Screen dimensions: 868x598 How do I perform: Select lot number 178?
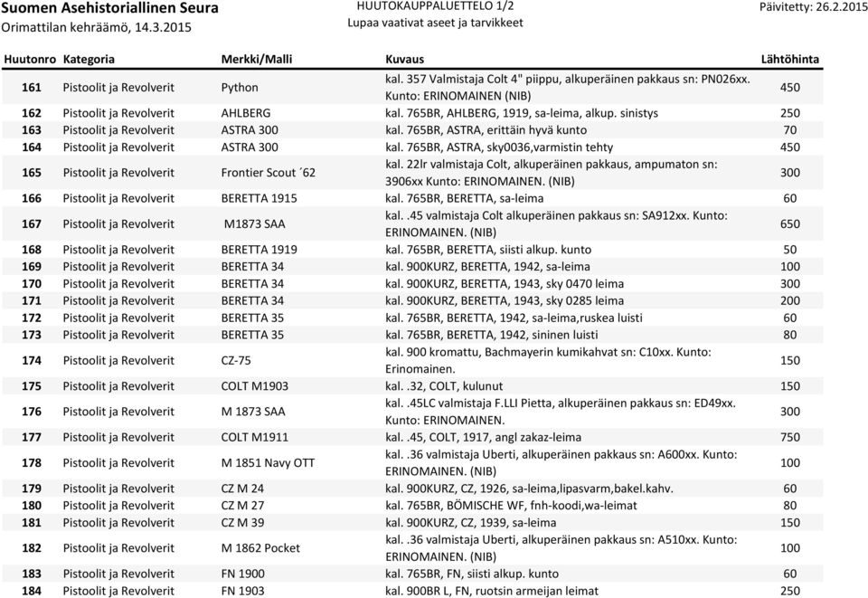32,463
